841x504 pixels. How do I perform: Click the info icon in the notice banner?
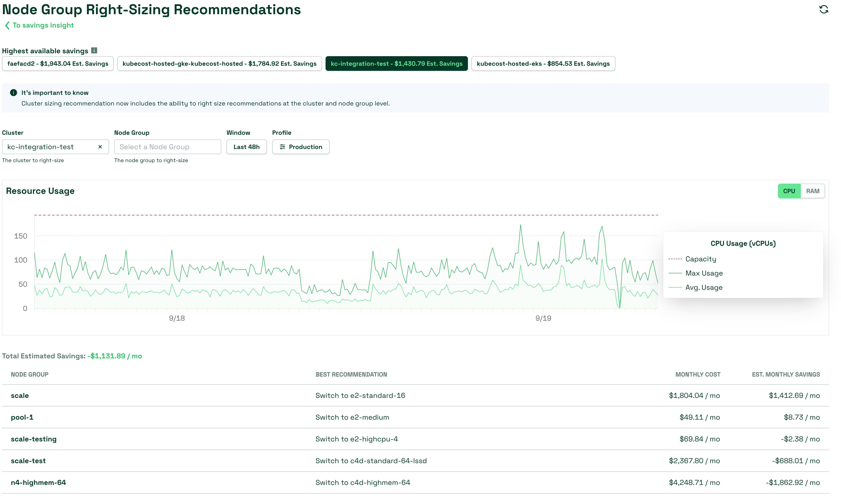click(x=14, y=93)
